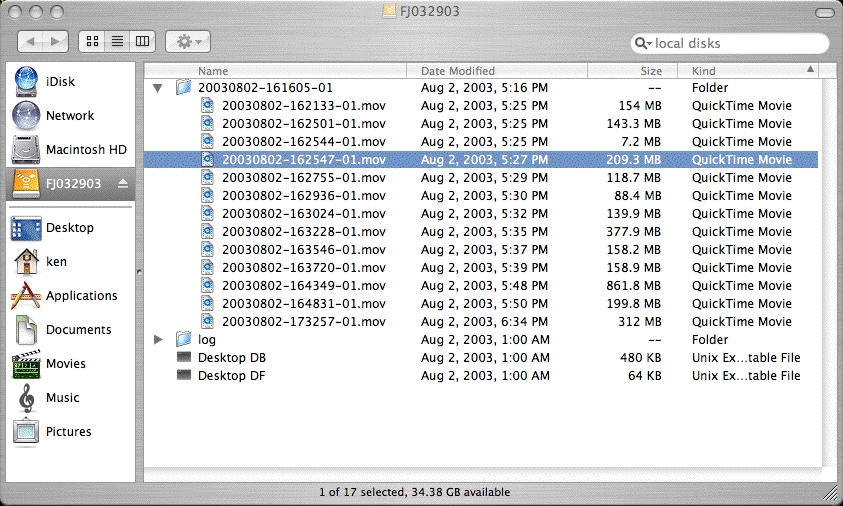This screenshot has height=506, width=843.
Task: Eject the FJ032903 volume
Action: pyautogui.click(x=123, y=184)
